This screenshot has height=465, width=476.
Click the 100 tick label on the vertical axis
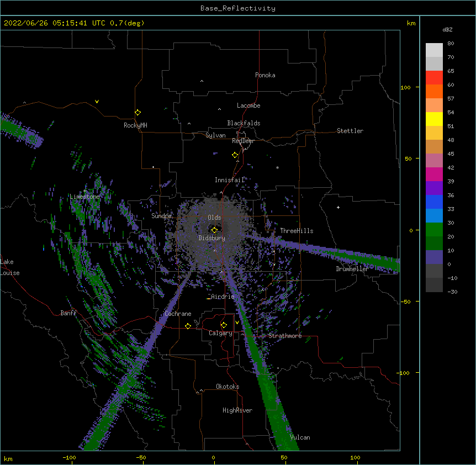405,87
